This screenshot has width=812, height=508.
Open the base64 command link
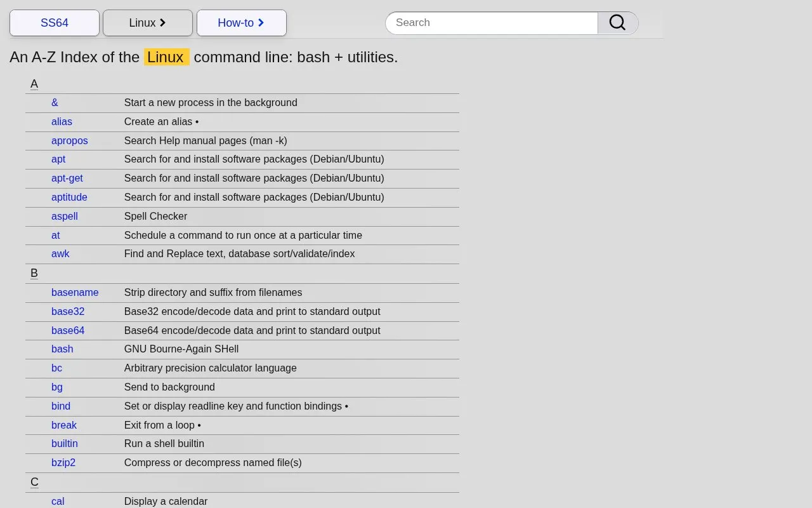click(68, 331)
